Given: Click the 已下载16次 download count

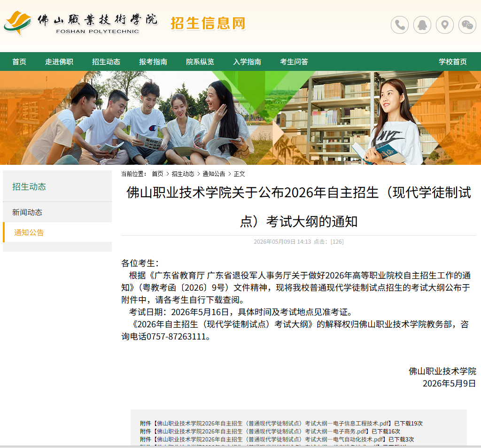Looking at the screenshot, I should [x=386, y=432].
